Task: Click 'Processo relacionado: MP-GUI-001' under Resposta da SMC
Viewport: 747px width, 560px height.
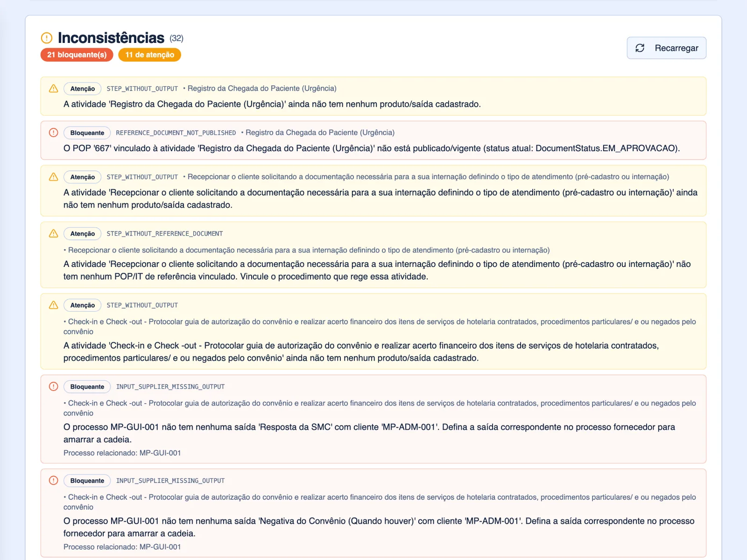Action: [x=122, y=453]
